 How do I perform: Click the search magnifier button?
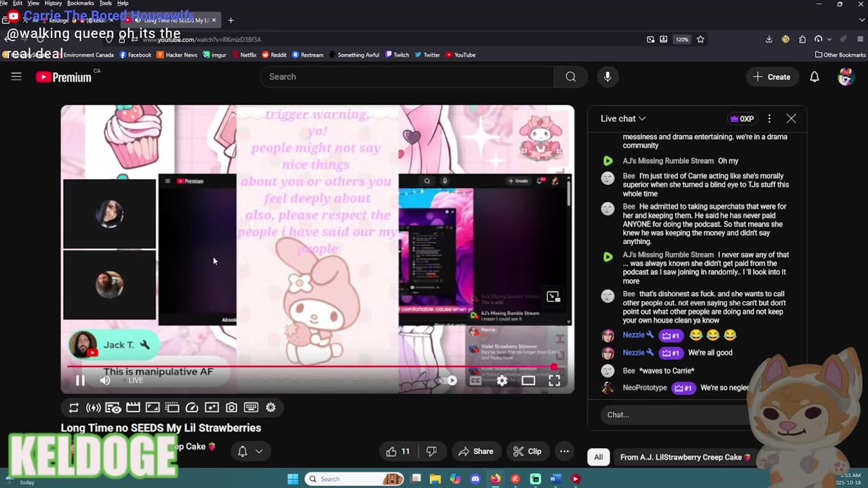[x=571, y=77]
